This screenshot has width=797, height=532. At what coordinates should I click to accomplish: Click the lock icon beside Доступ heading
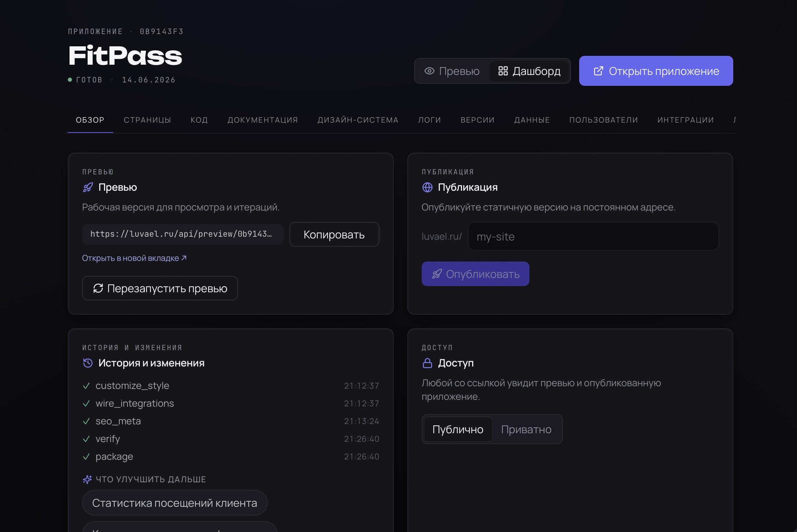427,363
